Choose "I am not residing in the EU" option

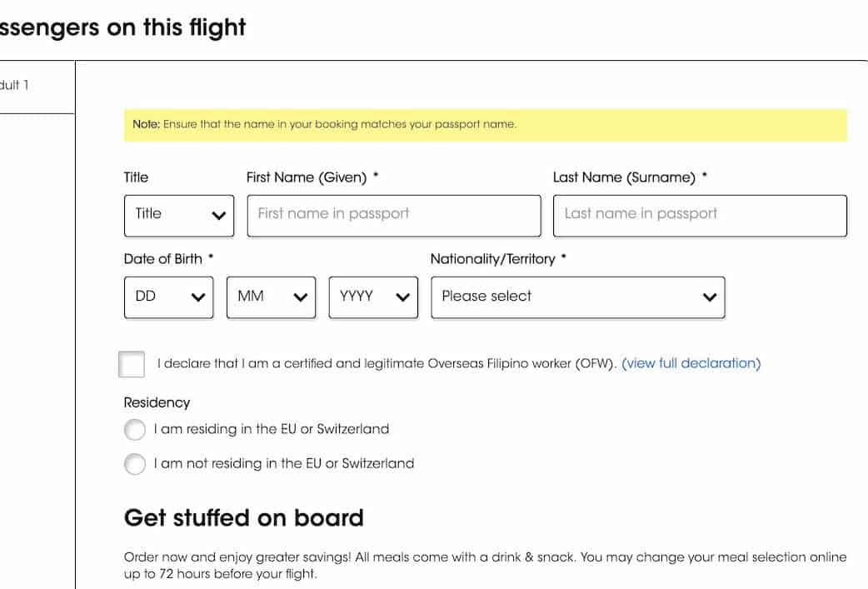pyautogui.click(x=135, y=464)
